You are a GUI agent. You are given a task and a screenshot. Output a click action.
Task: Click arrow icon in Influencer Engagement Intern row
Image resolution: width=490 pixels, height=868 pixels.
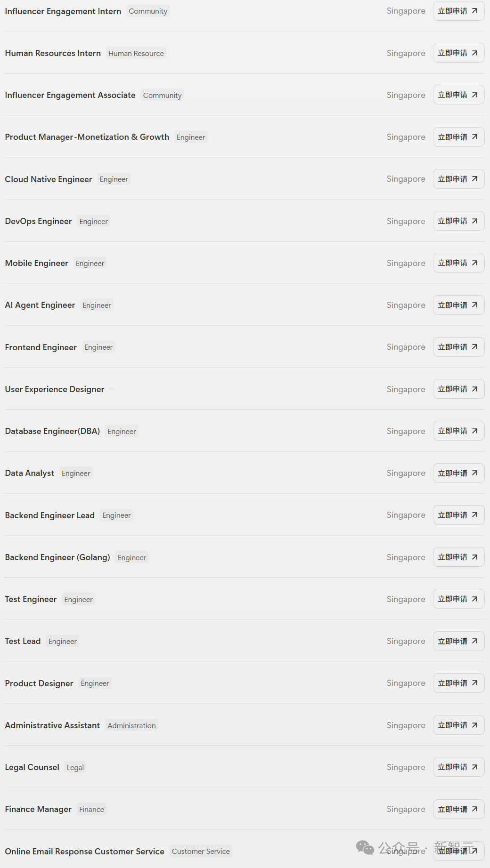click(474, 11)
